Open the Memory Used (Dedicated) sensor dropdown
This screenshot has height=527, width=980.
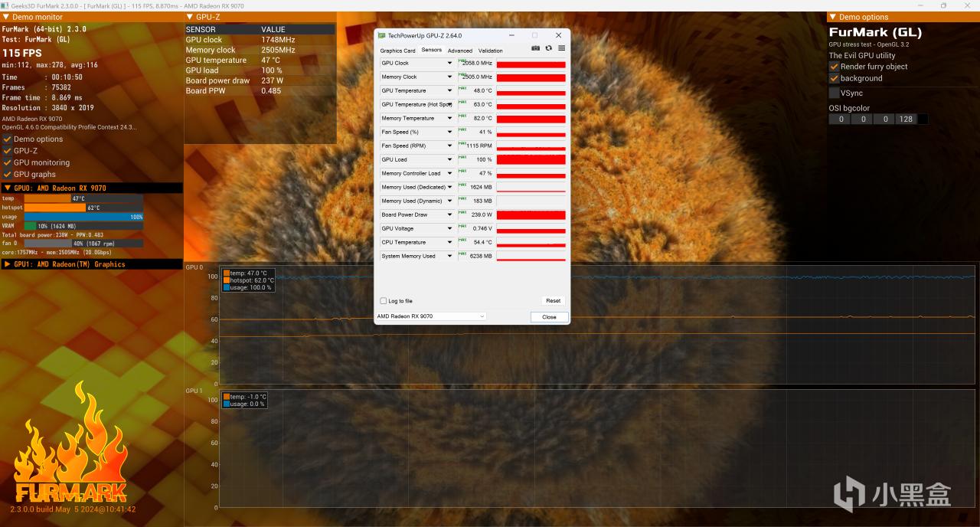(x=449, y=188)
